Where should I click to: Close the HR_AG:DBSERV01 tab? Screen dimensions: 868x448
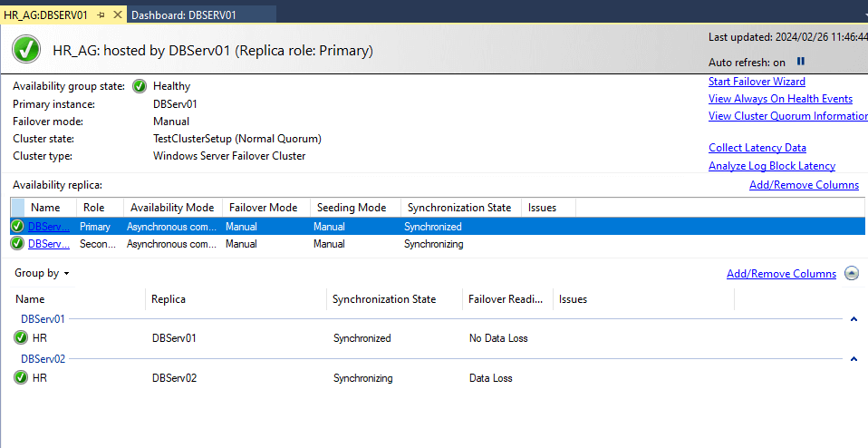(118, 15)
